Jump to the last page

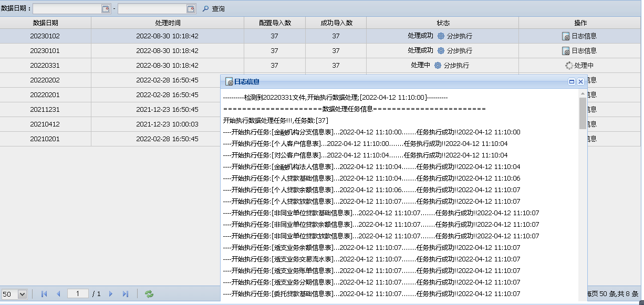125,294
